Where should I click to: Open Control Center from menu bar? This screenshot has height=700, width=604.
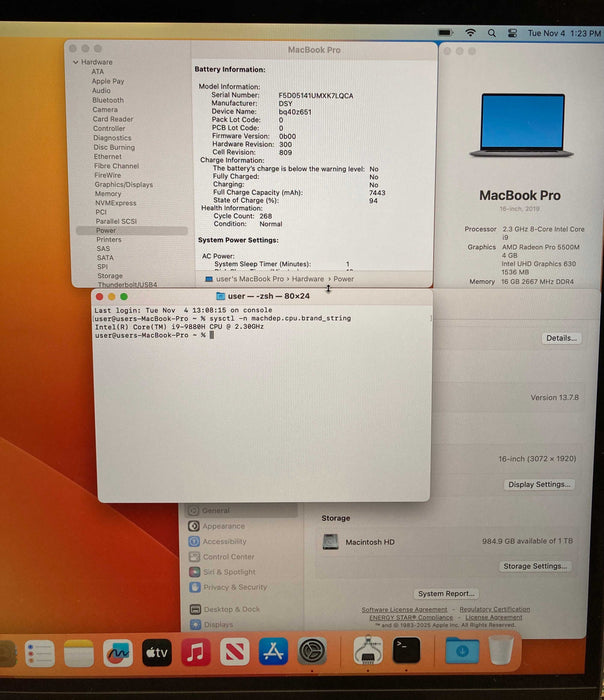pyautogui.click(x=512, y=33)
